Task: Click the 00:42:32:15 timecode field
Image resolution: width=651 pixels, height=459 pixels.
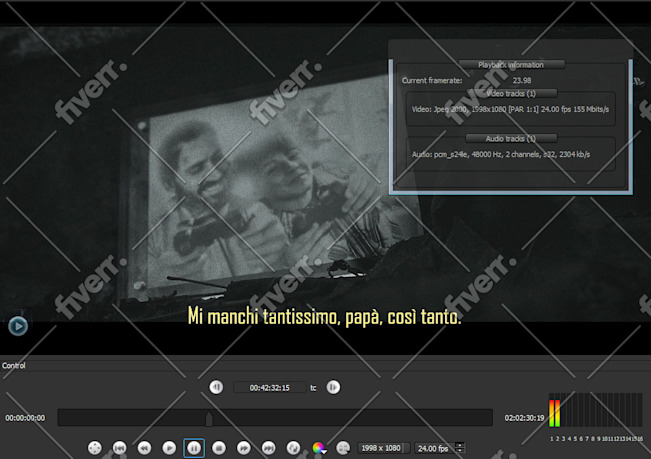Action: tap(269, 388)
